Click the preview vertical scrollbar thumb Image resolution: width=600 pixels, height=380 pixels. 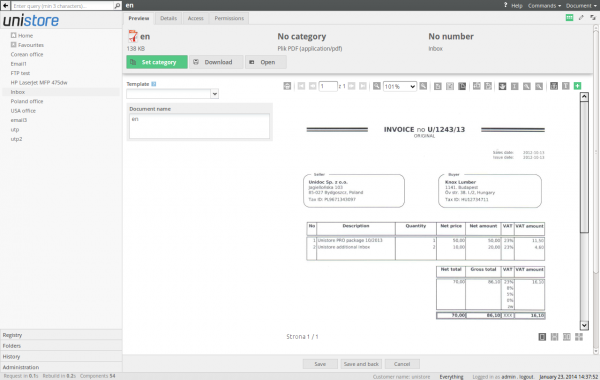[x=584, y=166]
